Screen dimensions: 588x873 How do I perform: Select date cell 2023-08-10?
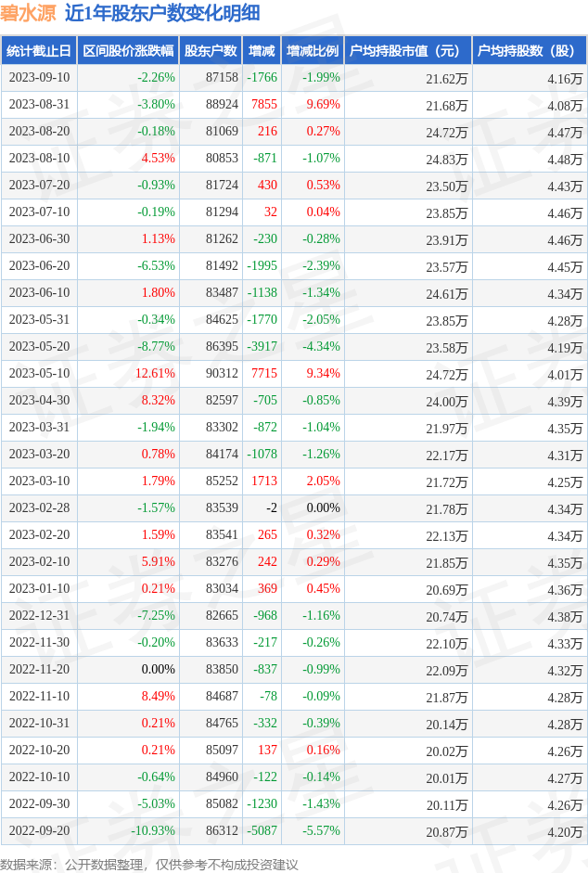[x=40, y=158]
